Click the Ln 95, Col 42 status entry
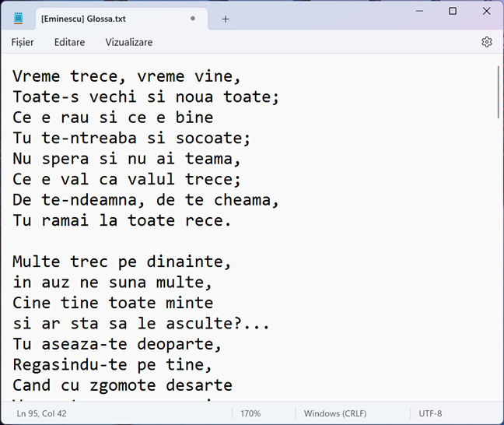 pos(42,413)
